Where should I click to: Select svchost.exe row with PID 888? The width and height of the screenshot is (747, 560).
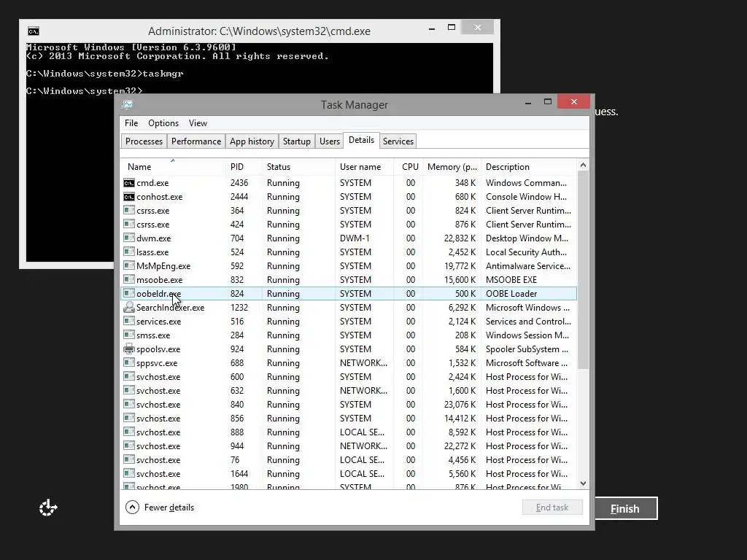tap(349, 432)
